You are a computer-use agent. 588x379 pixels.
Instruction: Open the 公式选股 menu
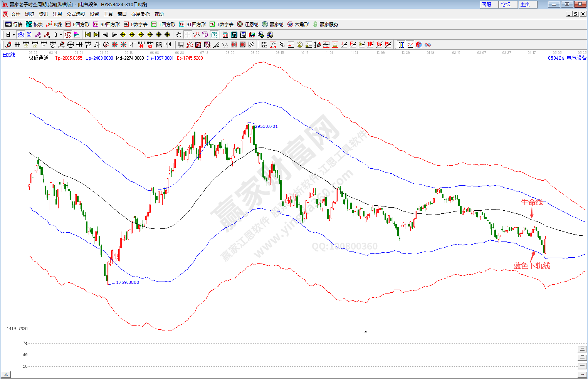(x=76, y=14)
